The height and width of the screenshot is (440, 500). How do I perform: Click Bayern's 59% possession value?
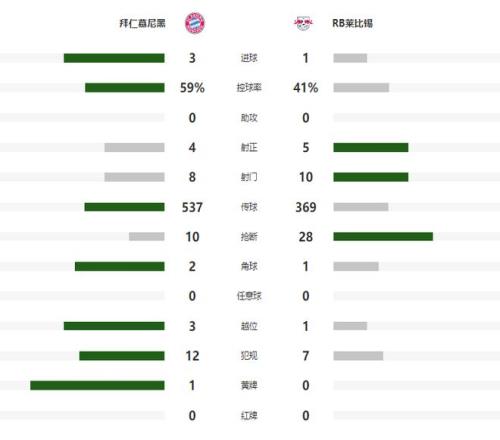click(192, 88)
